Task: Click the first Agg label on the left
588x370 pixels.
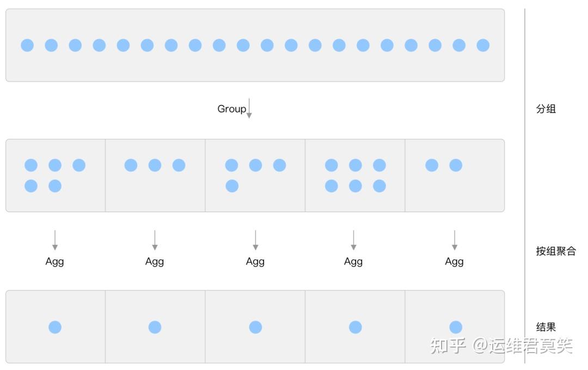Action: pos(55,262)
